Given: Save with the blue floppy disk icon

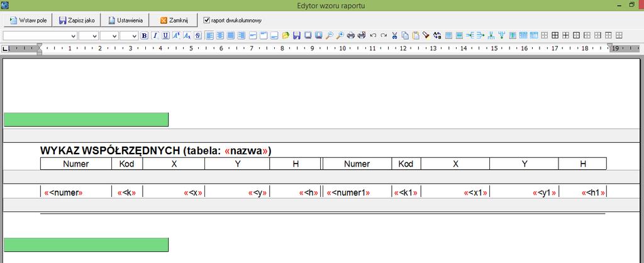Looking at the screenshot, I should tap(297, 35).
